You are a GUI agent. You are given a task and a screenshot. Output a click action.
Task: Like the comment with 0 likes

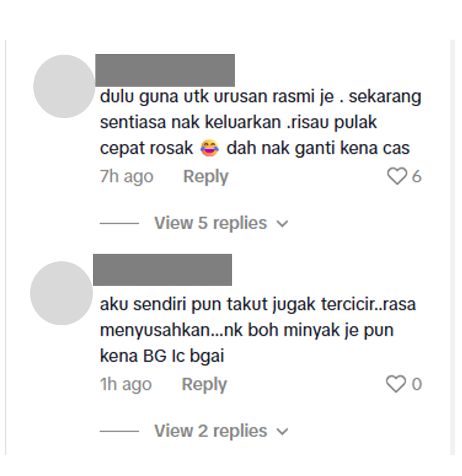pos(395,384)
